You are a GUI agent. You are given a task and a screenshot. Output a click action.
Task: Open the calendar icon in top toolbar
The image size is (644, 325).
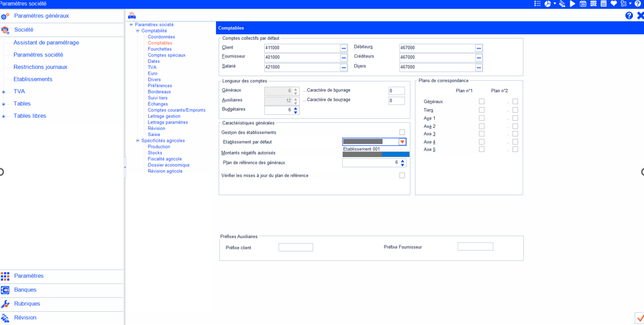tap(583, 4)
